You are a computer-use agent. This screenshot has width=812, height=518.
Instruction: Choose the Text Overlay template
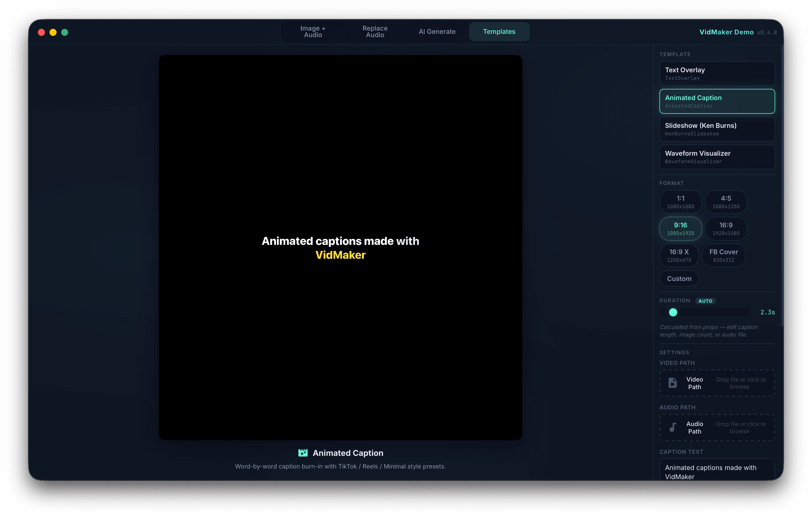(717, 74)
